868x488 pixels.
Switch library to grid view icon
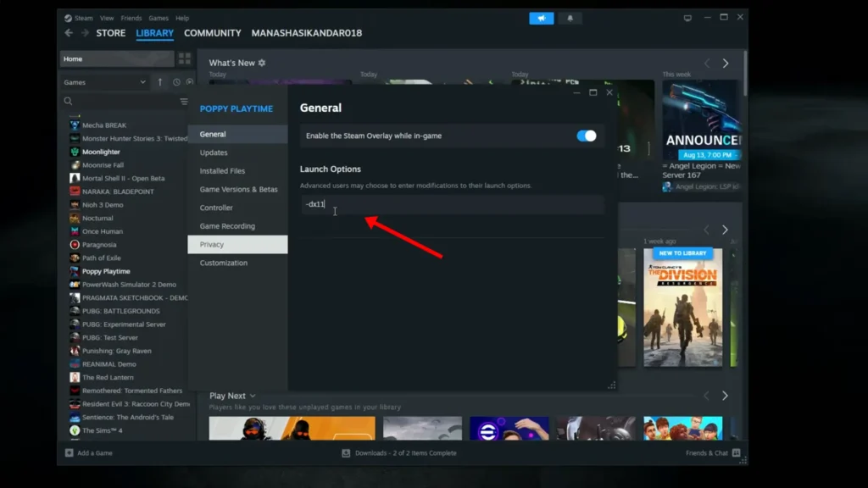(x=184, y=58)
